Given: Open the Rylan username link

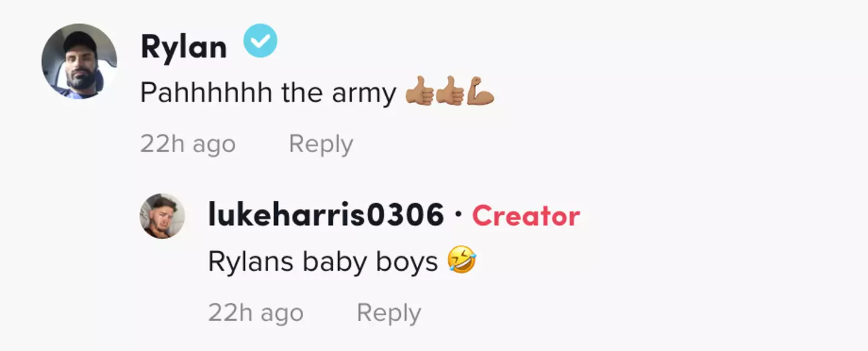Looking at the screenshot, I should point(183,47).
